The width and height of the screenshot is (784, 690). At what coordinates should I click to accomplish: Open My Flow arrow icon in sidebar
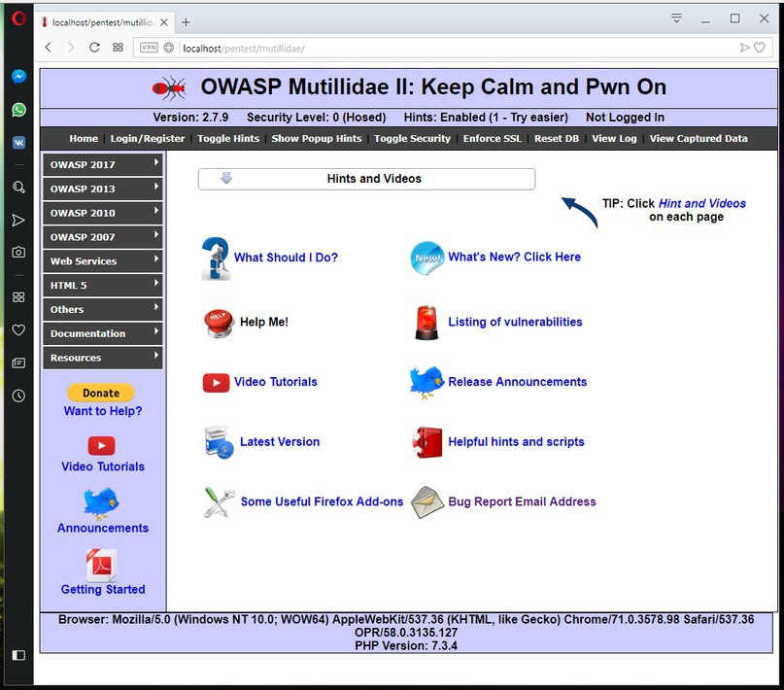(18, 220)
